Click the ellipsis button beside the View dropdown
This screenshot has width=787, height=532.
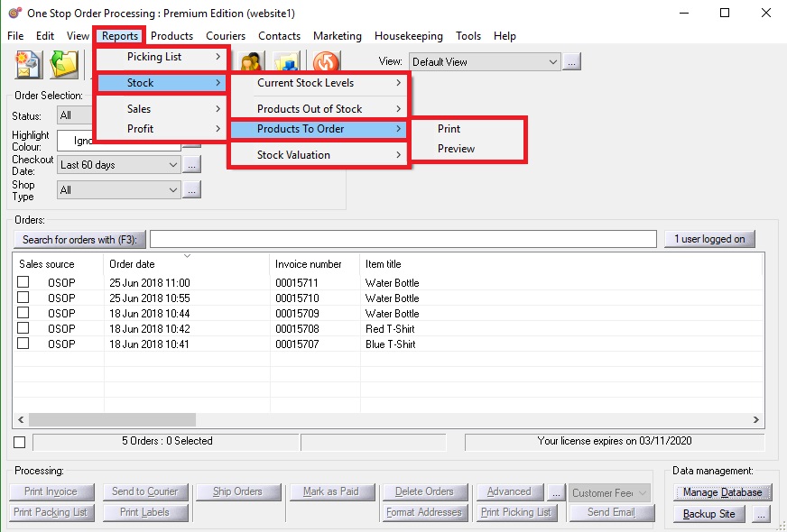point(571,62)
